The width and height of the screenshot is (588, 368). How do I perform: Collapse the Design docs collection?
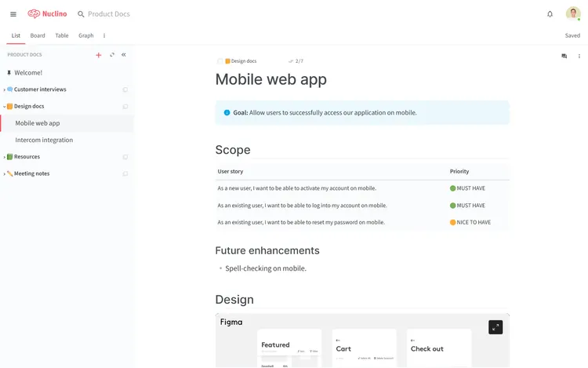(x=4, y=107)
